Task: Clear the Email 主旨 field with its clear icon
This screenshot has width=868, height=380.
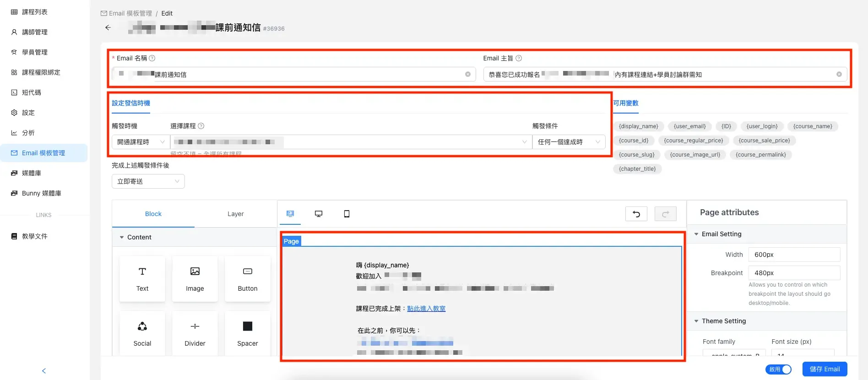Action: pos(839,74)
